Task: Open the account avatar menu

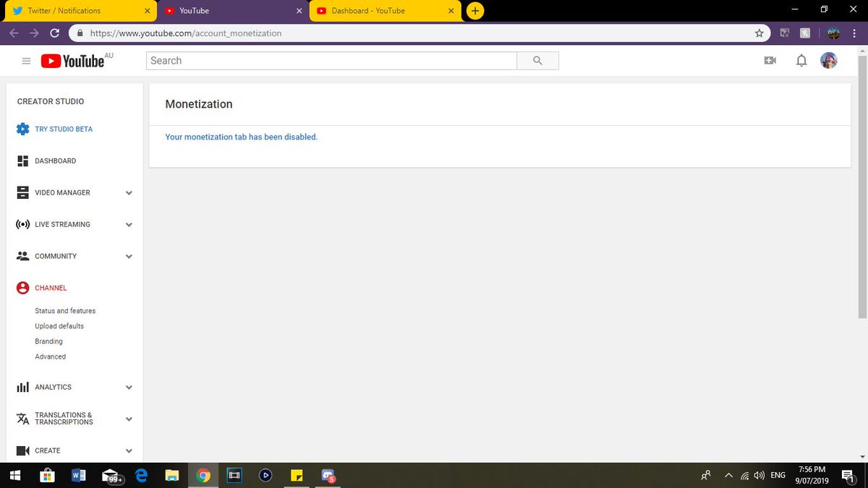Action: (829, 61)
